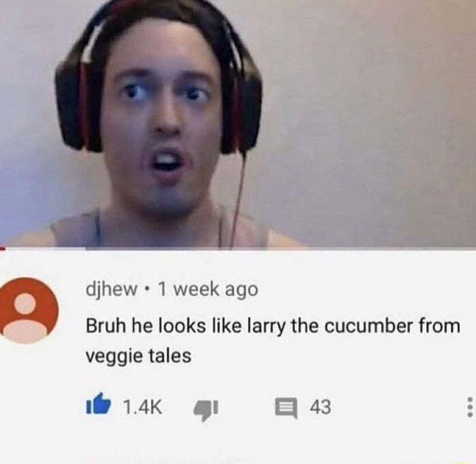Click the "veggie tales" line of the comment

click(139, 357)
